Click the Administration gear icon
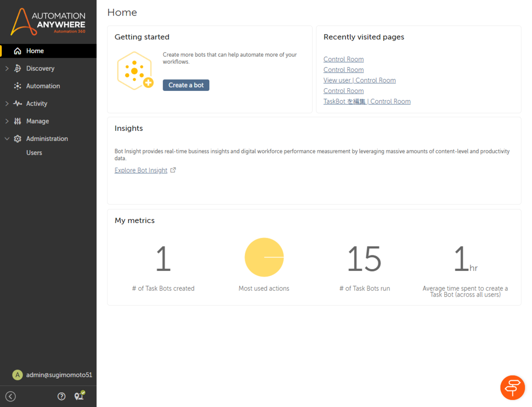This screenshot has height=407, width=532. click(x=18, y=139)
